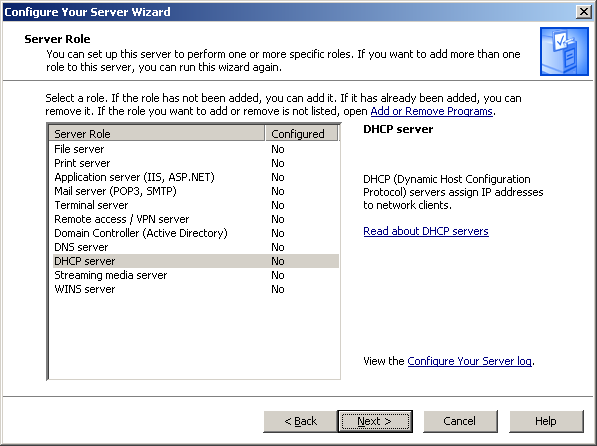
Task: Go to previous page with Back button
Action: pyautogui.click(x=300, y=421)
